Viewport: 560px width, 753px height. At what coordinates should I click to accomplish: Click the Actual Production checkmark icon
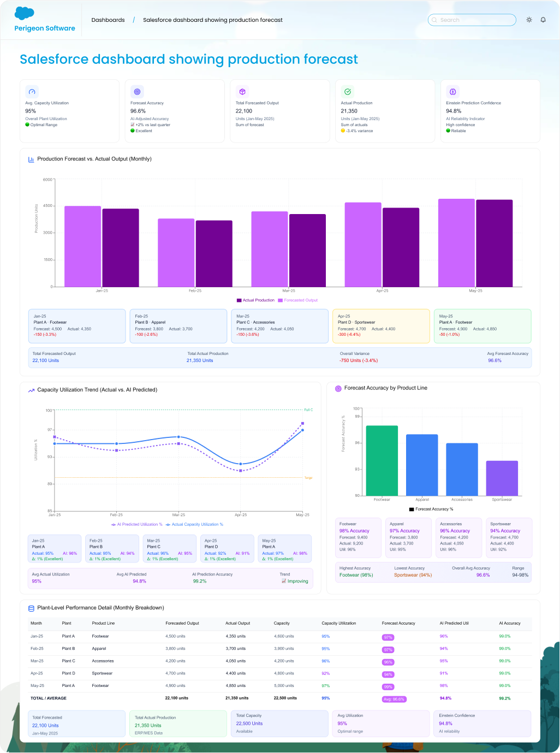click(348, 92)
